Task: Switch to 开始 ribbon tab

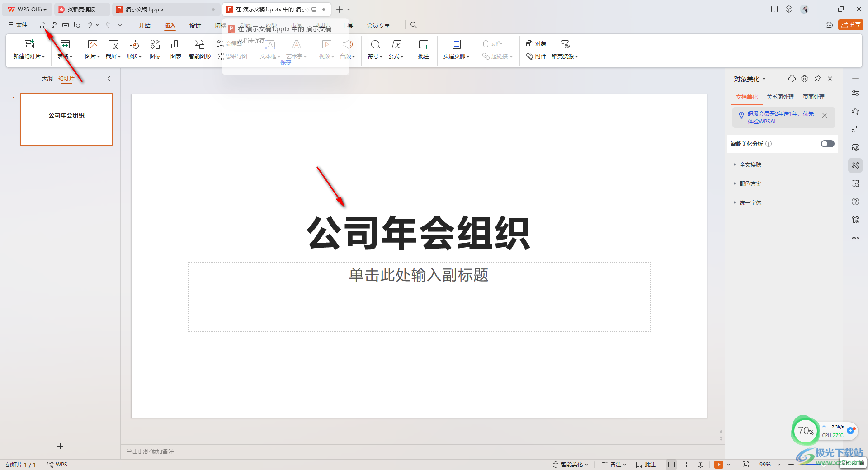Action: coord(145,25)
